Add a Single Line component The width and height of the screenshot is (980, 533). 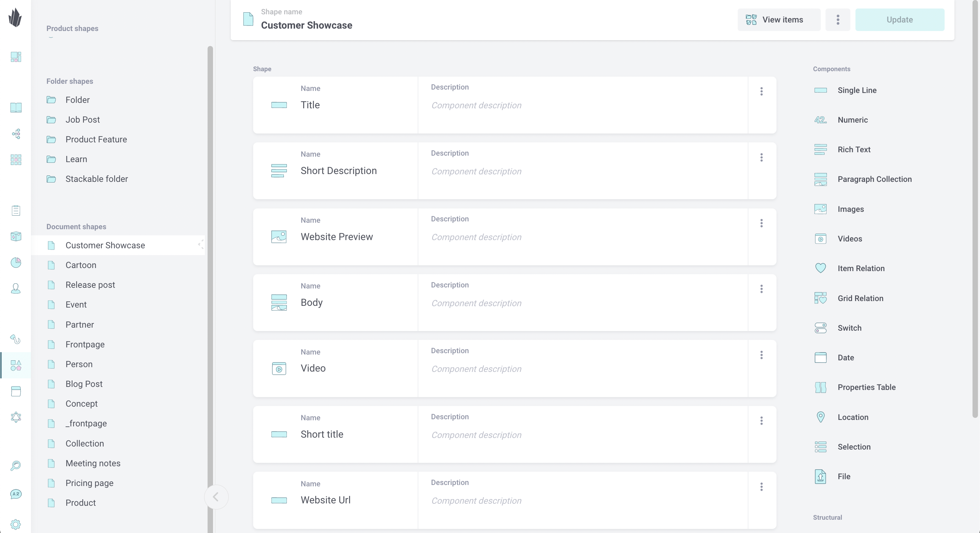pos(845,90)
